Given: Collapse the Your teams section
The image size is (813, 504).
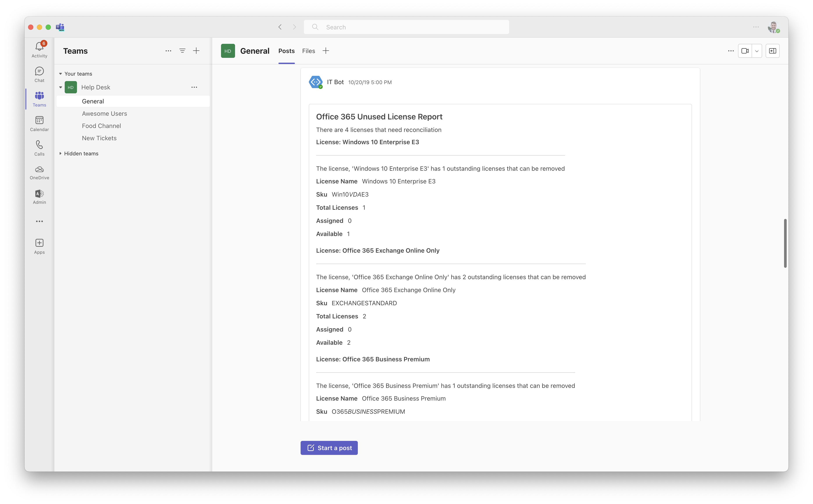Looking at the screenshot, I should [x=61, y=74].
